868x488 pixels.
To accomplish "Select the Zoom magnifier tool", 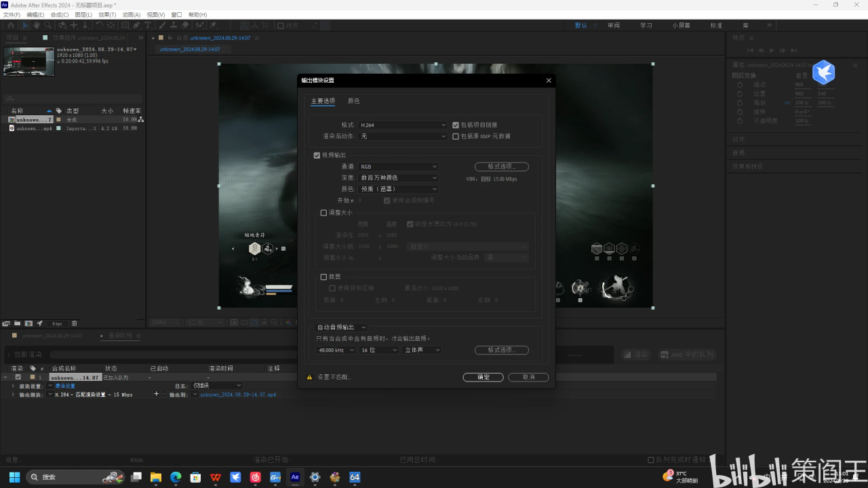I will click(x=47, y=25).
